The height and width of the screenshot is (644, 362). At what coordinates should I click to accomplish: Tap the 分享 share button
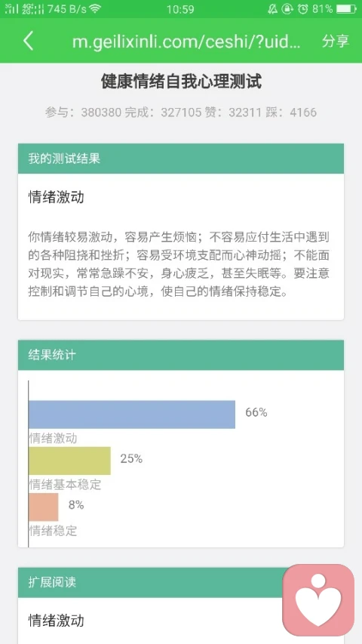[336, 41]
